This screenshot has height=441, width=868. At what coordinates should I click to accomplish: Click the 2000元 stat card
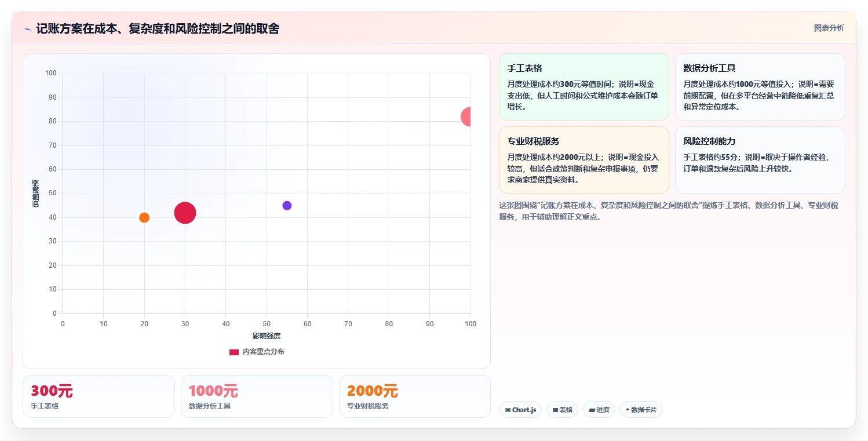pyautogui.click(x=415, y=396)
